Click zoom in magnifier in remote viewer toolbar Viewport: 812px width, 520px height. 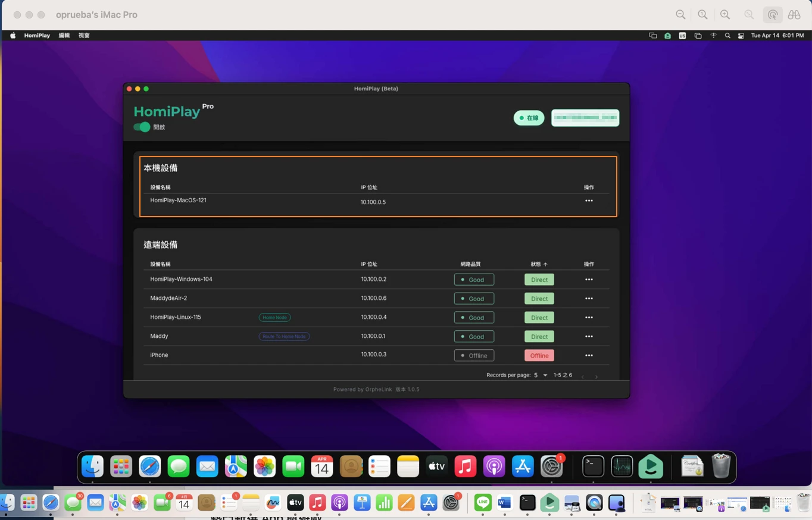tap(724, 15)
